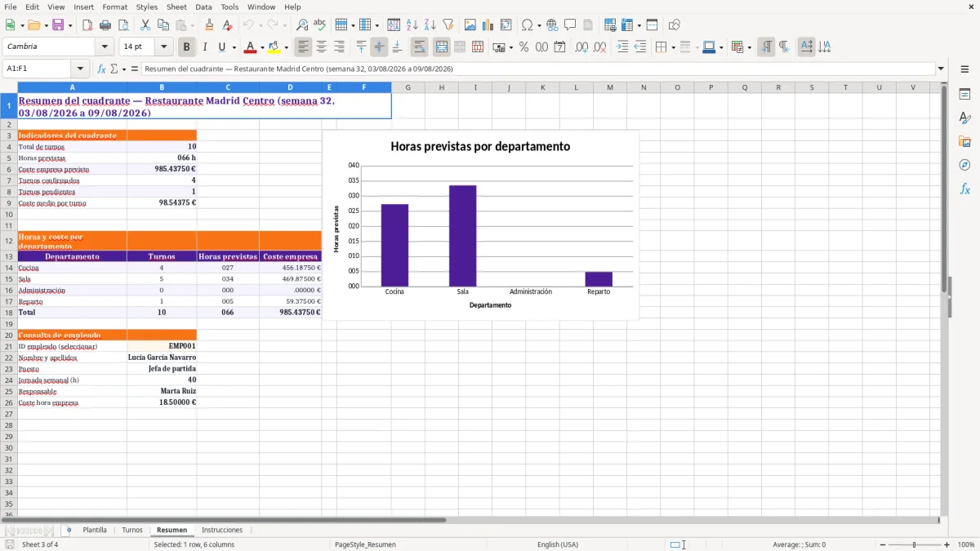Toggle Center Vertically alignment

pyautogui.click(x=379, y=47)
